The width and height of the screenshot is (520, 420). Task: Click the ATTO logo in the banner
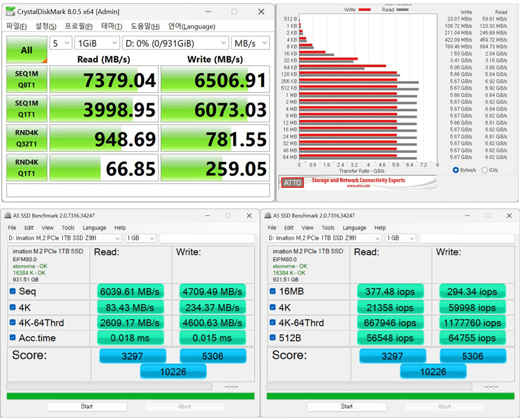point(292,183)
